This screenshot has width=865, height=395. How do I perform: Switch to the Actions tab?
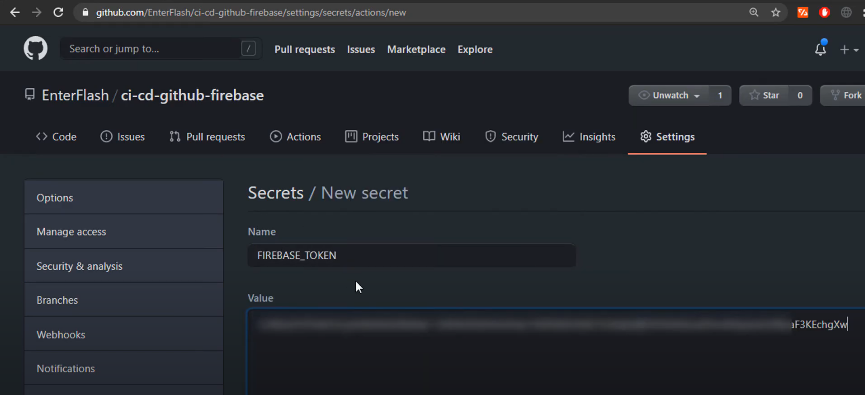(295, 137)
